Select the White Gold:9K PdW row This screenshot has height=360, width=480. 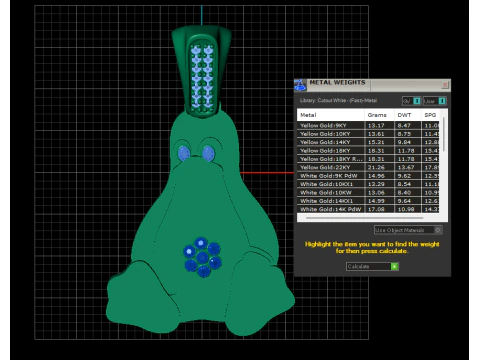368,176
